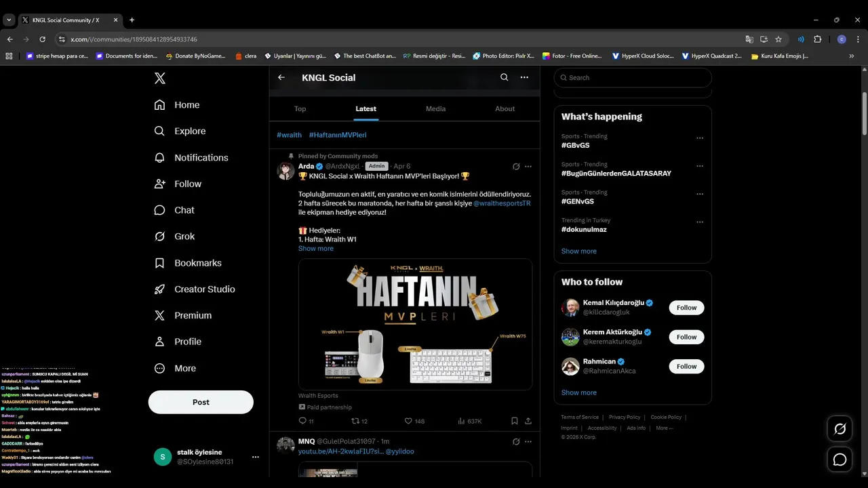The width and height of the screenshot is (868, 488).
Task: Open the Privacy Policy footer link
Action: tap(624, 417)
